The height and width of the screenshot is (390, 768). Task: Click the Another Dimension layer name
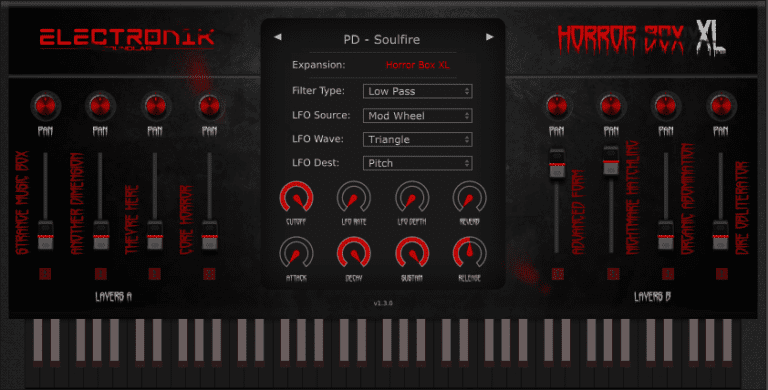(x=77, y=204)
